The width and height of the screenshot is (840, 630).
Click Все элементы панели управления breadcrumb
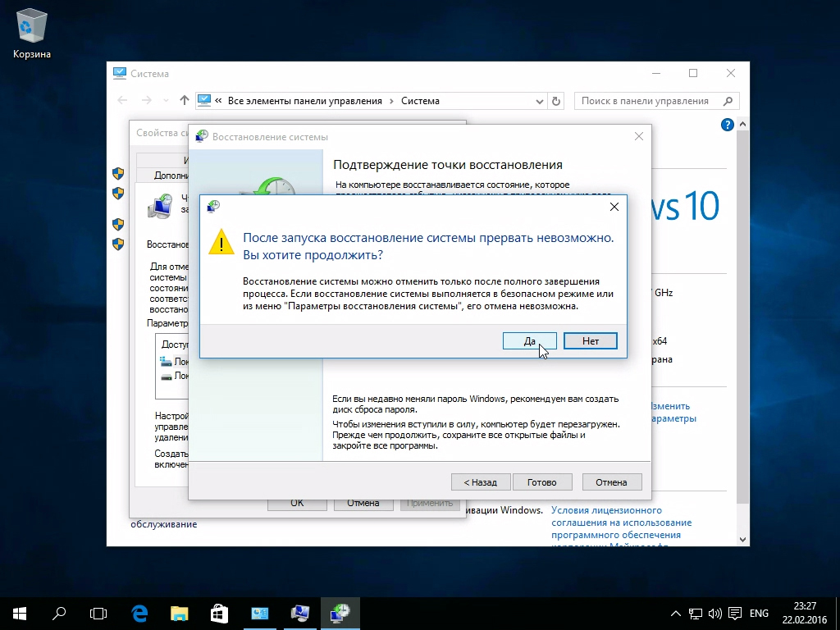point(305,101)
